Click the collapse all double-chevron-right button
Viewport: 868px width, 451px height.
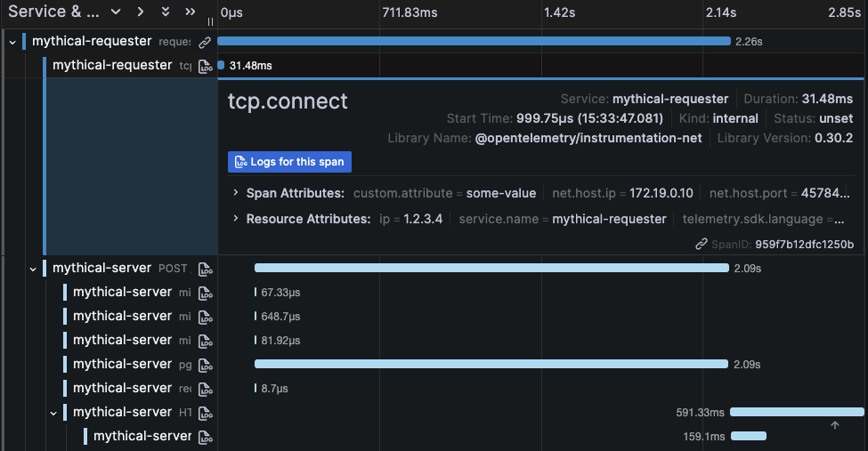click(x=190, y=12)
